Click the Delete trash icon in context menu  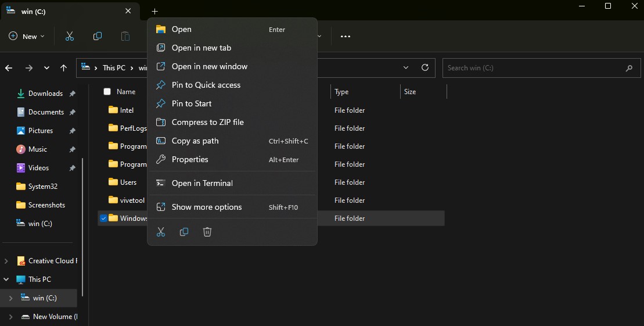[207, 232]
